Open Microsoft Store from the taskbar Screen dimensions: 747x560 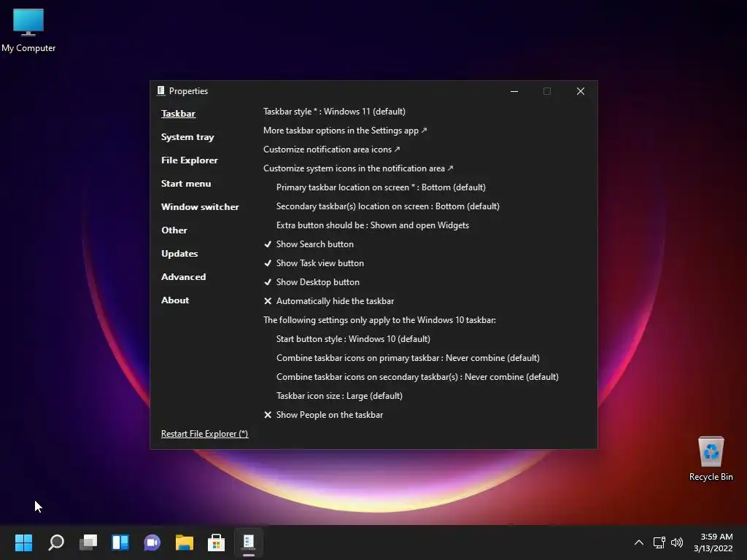pos(216,542)
